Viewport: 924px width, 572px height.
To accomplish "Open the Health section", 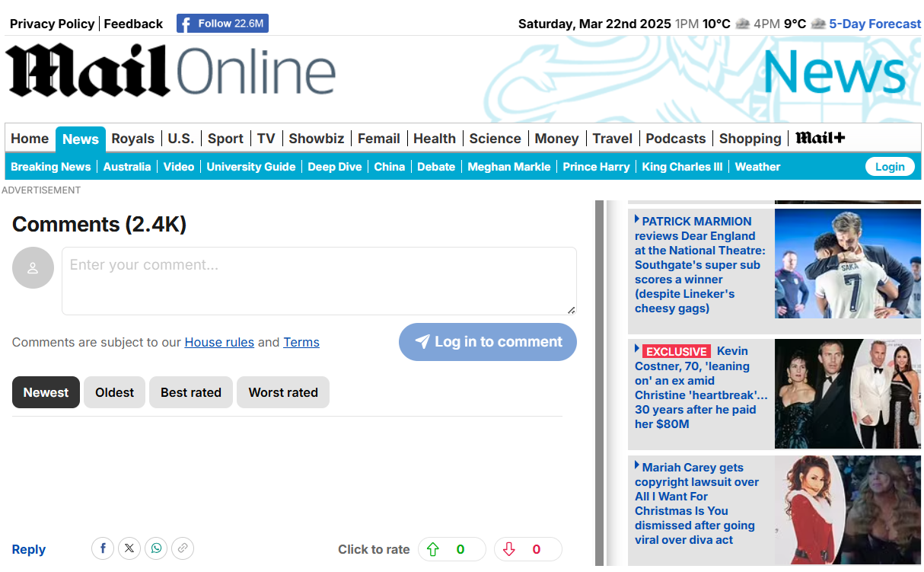I will click(435, 139).
